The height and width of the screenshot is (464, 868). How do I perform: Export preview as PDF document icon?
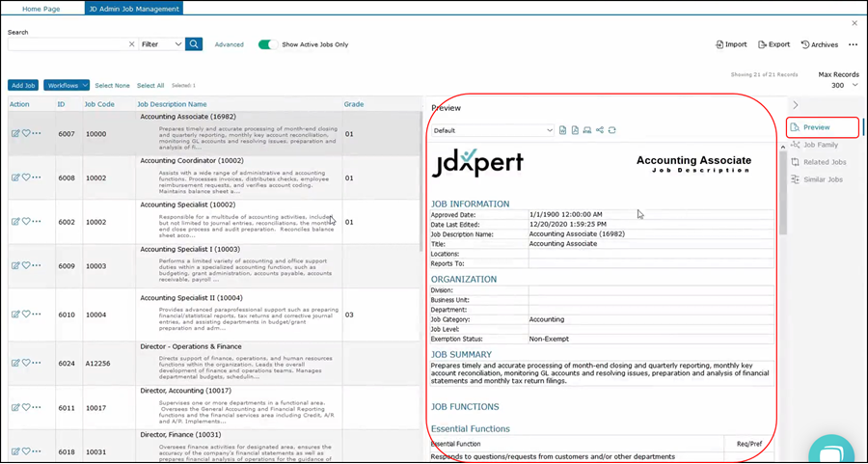click(575, 130)
